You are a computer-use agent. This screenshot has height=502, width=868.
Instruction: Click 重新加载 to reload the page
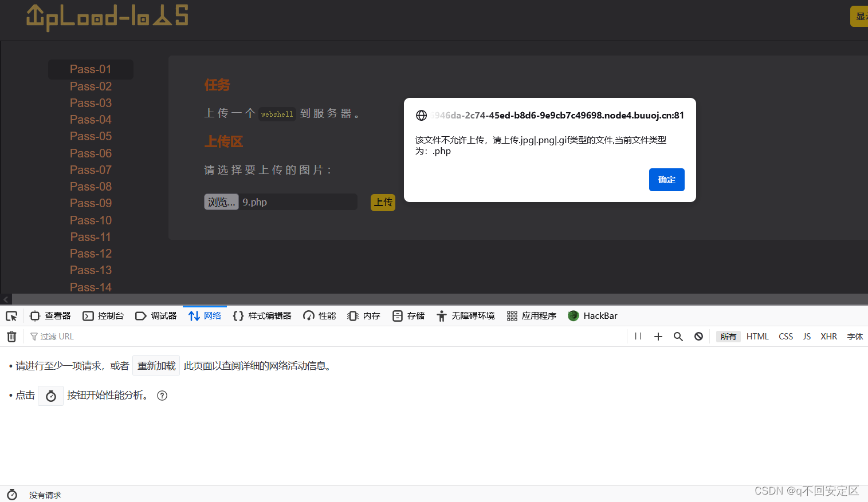pyautogui.click(x=156, y=365)
